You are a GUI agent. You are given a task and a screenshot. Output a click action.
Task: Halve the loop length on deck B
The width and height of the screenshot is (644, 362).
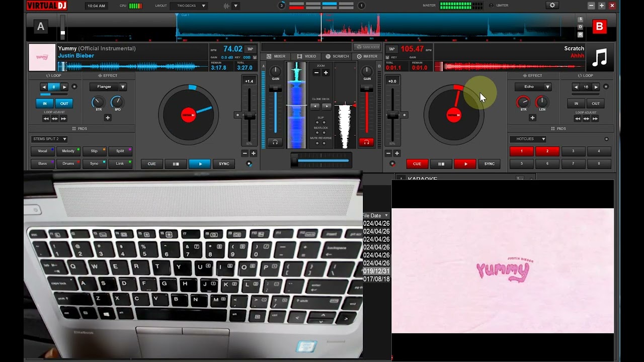click(576, 87)
